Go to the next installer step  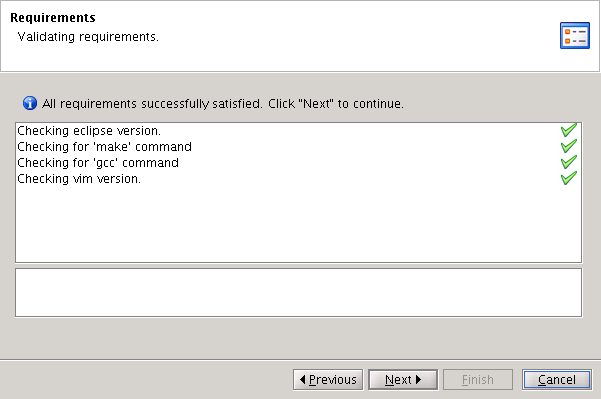tap(403, 380)
